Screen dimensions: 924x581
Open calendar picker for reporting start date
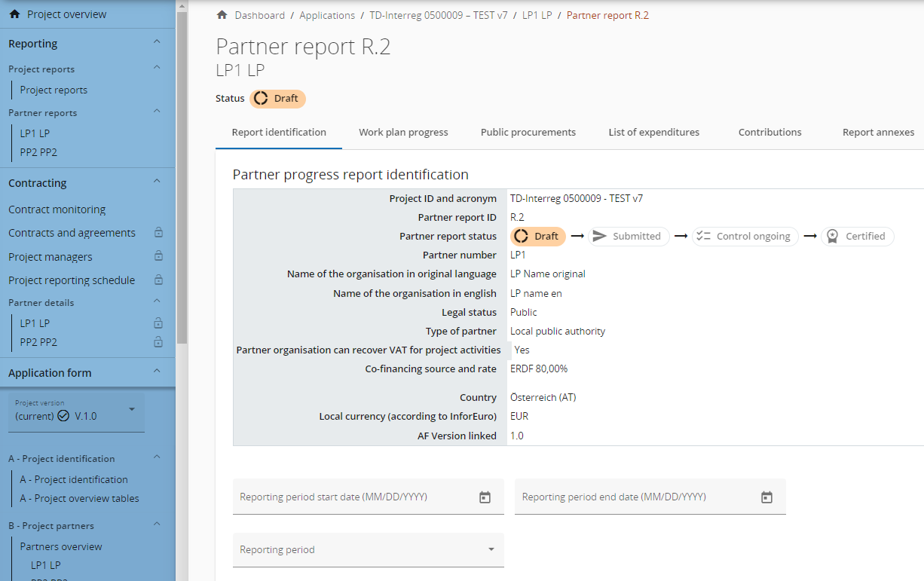point(485,497)
